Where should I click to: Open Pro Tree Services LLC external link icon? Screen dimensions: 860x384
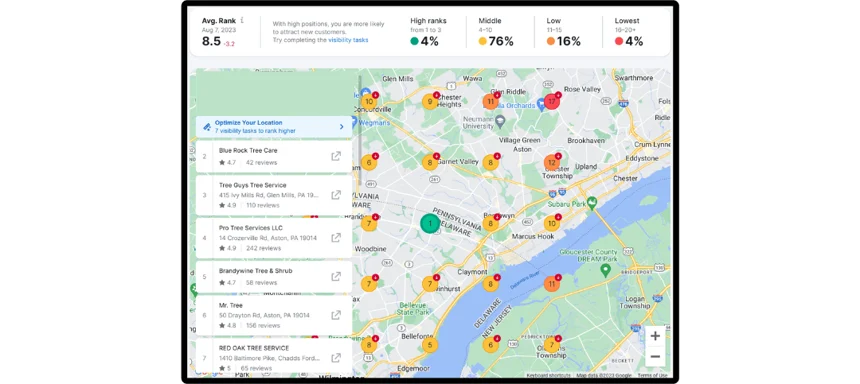[336, 238]
